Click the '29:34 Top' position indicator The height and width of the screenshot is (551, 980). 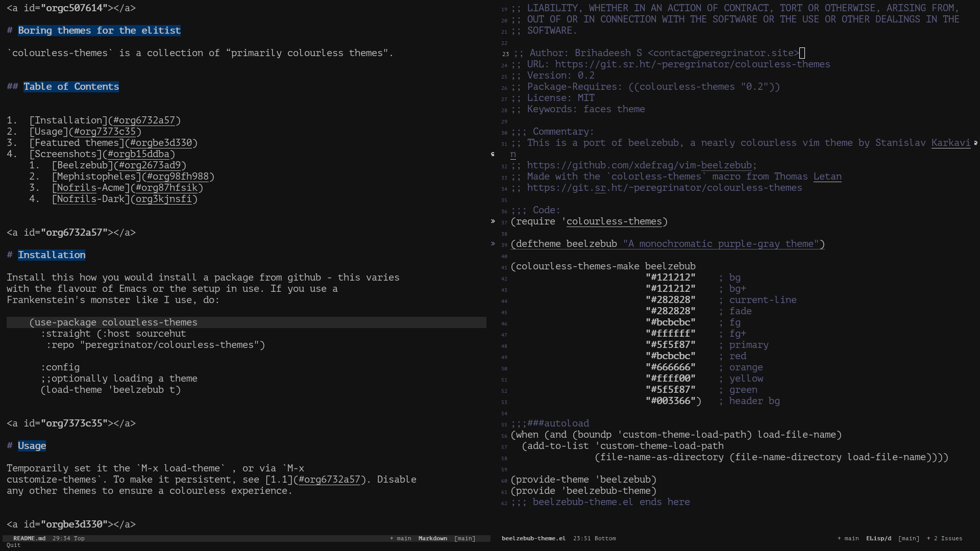[x=69, y=538]
